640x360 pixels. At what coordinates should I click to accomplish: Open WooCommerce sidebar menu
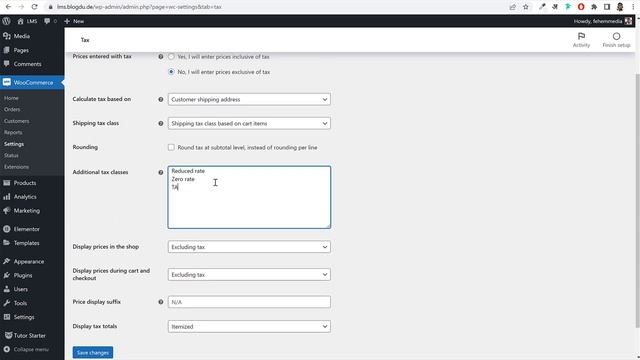pyautogui.click(x=32, y=82)
